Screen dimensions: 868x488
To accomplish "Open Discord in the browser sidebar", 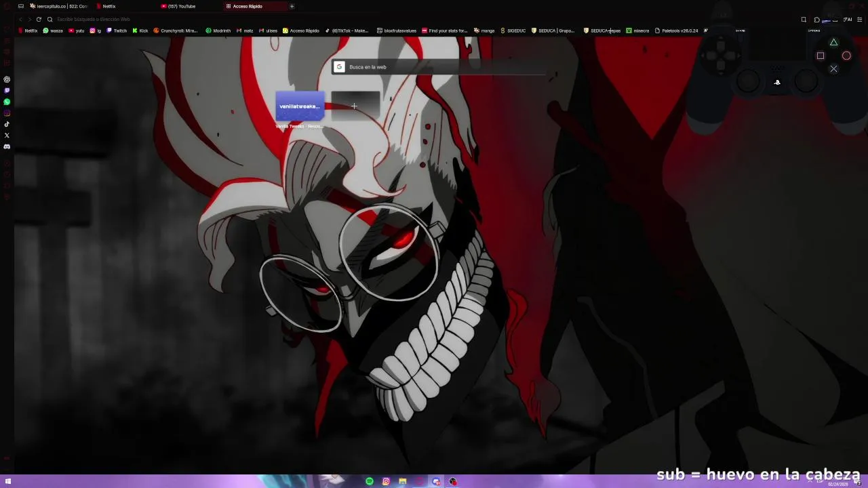I will (x=7, y=146).
